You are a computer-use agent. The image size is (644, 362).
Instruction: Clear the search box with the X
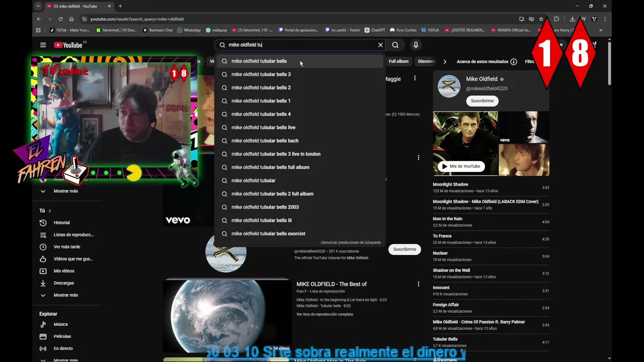click(380, 45)
